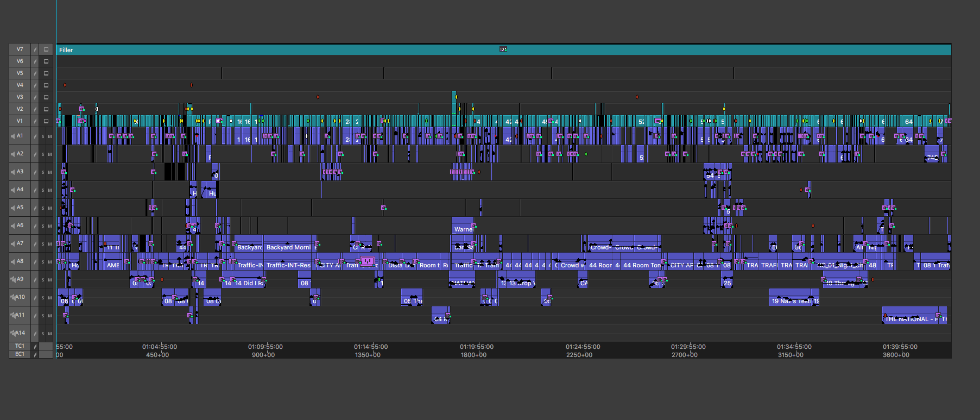Image resolution: width=980 pixels, height=420 pixels.
Task: Select the A2 track selector label
Action: click(x=20, y=154)
